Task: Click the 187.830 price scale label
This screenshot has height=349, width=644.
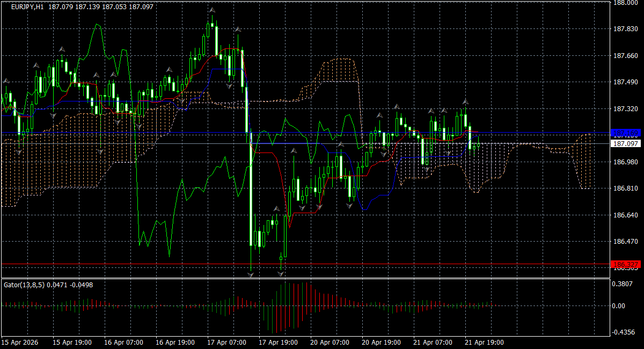Action: tap(624, 29)
